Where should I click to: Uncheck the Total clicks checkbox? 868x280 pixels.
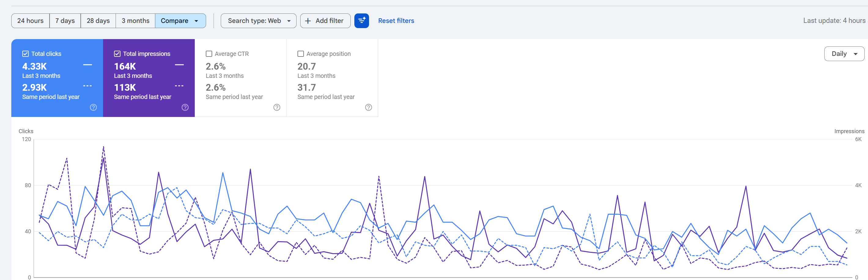tap(25, 54)
